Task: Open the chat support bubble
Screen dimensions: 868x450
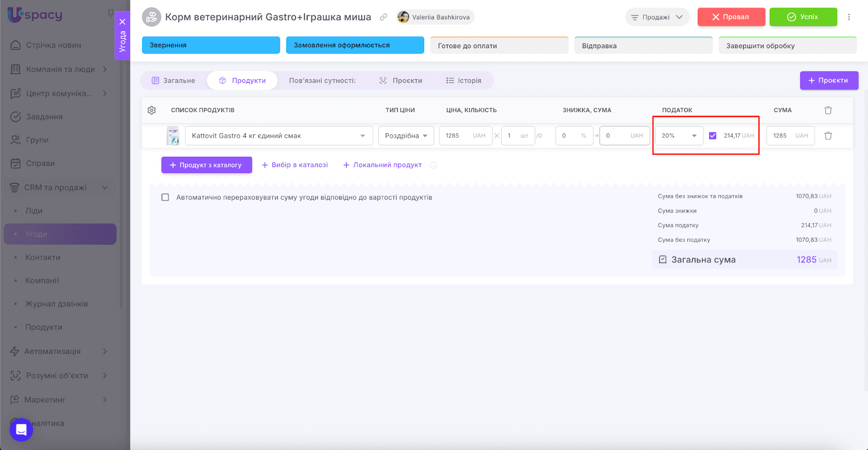Action: click(x=21, y=429)
